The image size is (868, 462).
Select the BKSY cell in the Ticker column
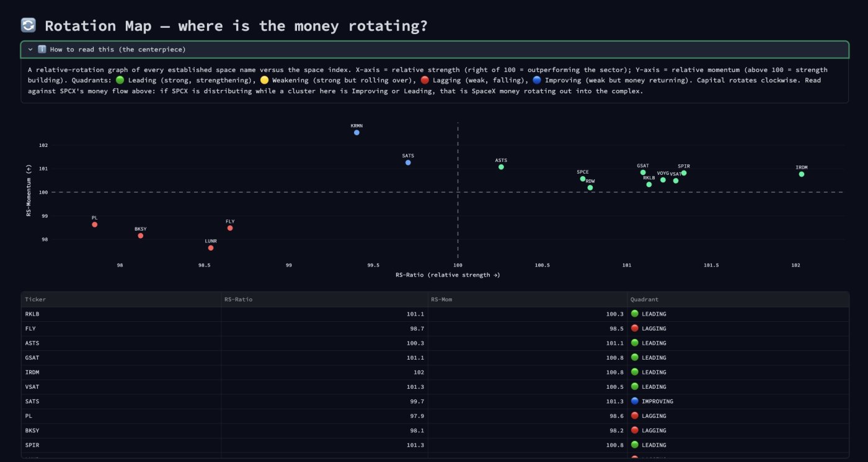[122, 430]
